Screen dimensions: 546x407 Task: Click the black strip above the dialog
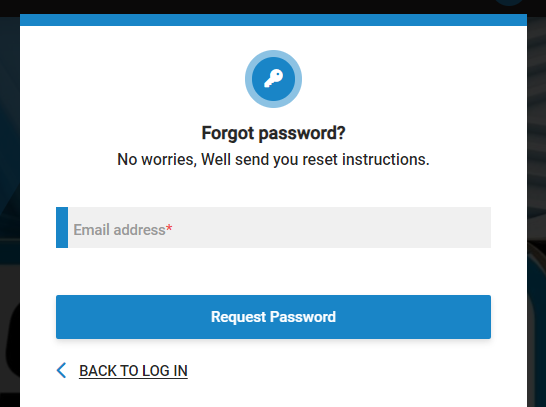244,7
